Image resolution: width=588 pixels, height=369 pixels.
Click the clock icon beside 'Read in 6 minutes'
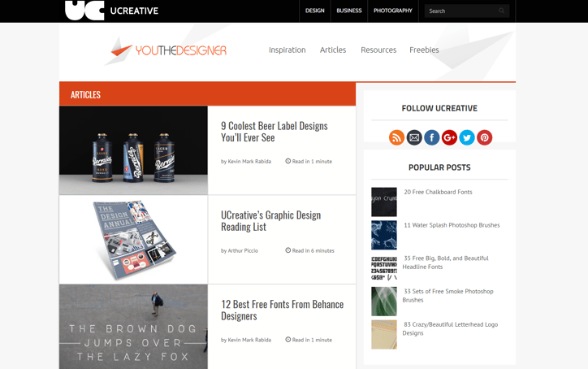click(x=288, y=250)
